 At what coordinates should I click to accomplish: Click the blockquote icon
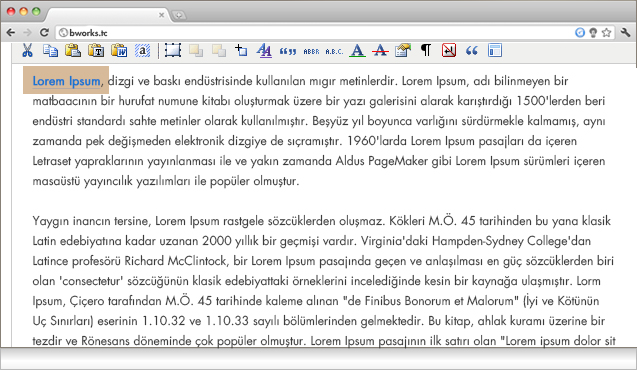pos(472,51)
